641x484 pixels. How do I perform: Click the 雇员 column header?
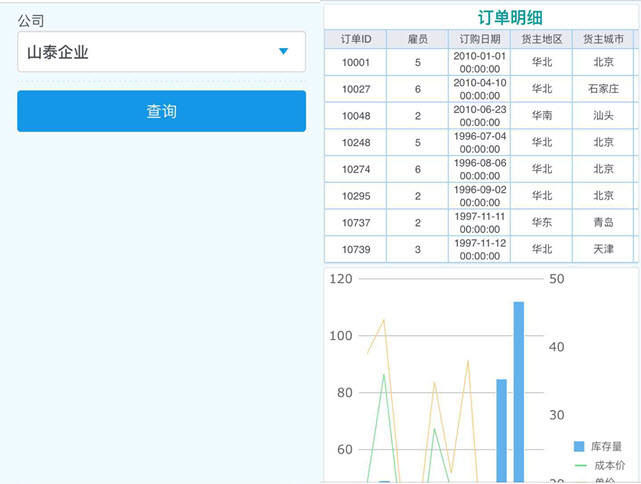click(x=417, y=39)
